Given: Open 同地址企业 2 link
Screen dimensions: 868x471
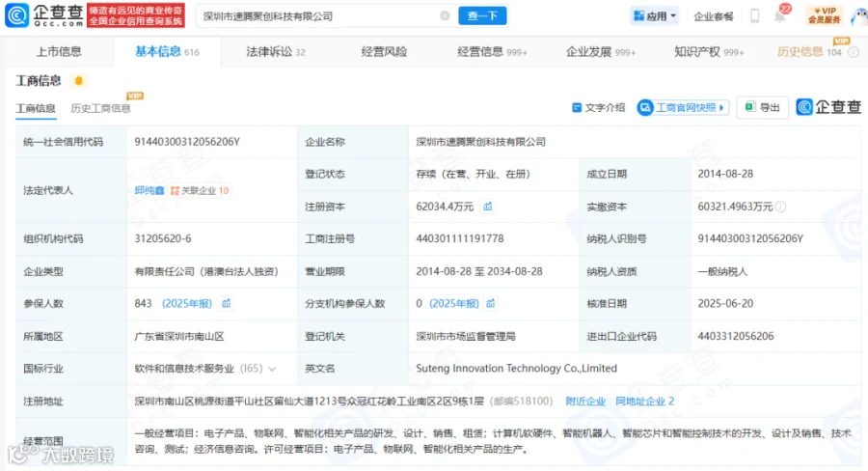Looking at the screenshot, I should pyautogui.click(x=645, y=402).
